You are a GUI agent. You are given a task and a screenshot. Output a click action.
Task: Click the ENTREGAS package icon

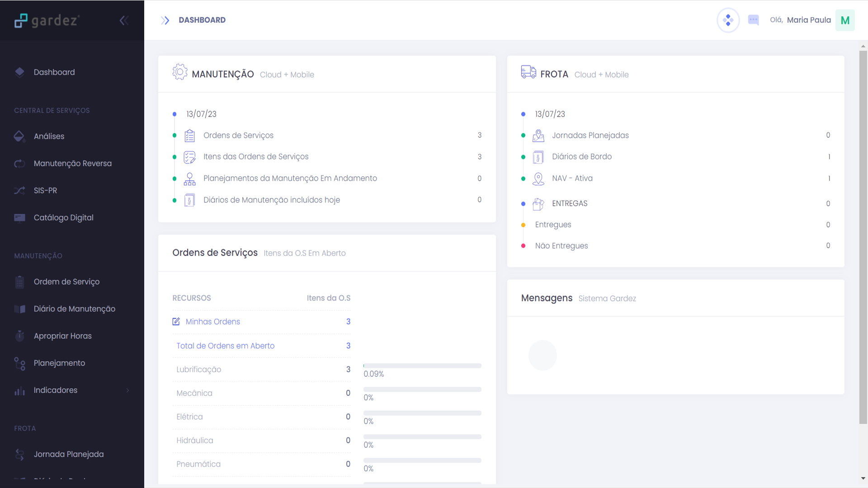click(x=538, y=204)
